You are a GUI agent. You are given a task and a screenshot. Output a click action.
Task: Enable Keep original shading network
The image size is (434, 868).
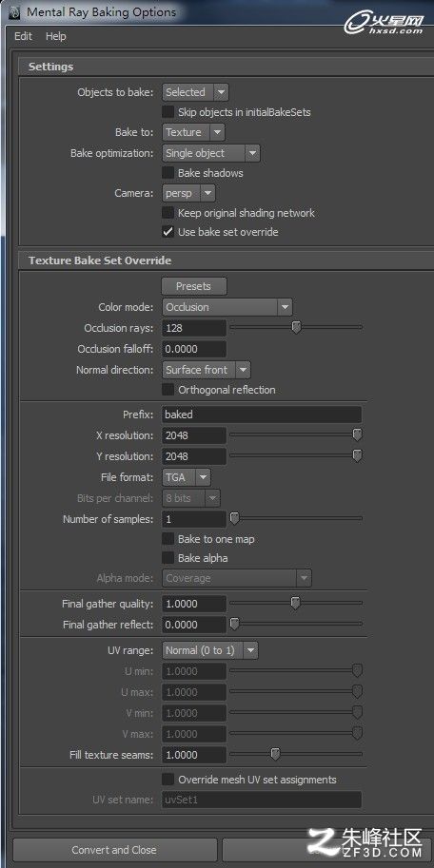[x=168, y=213]
